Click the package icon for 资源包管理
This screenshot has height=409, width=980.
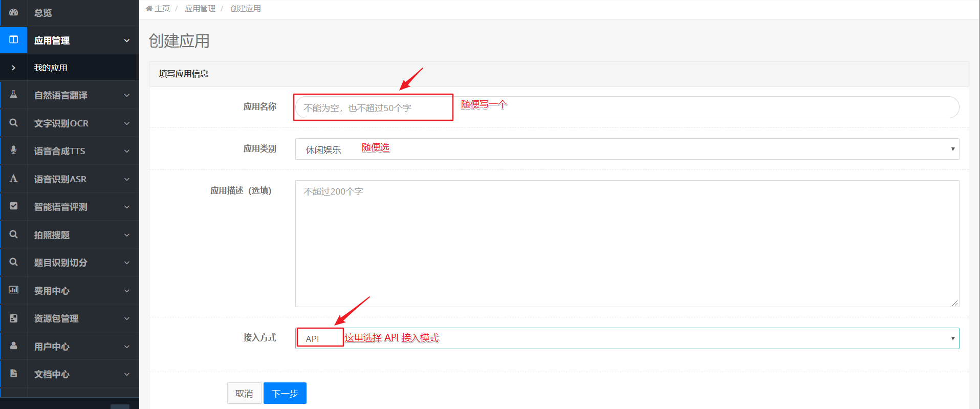coord(14,318)
